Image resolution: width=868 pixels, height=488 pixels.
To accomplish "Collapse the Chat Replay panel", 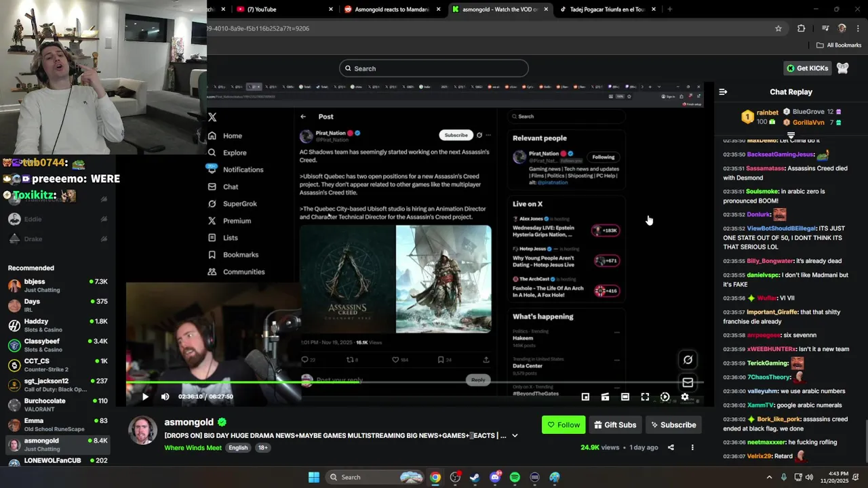I will click(723, 91).
